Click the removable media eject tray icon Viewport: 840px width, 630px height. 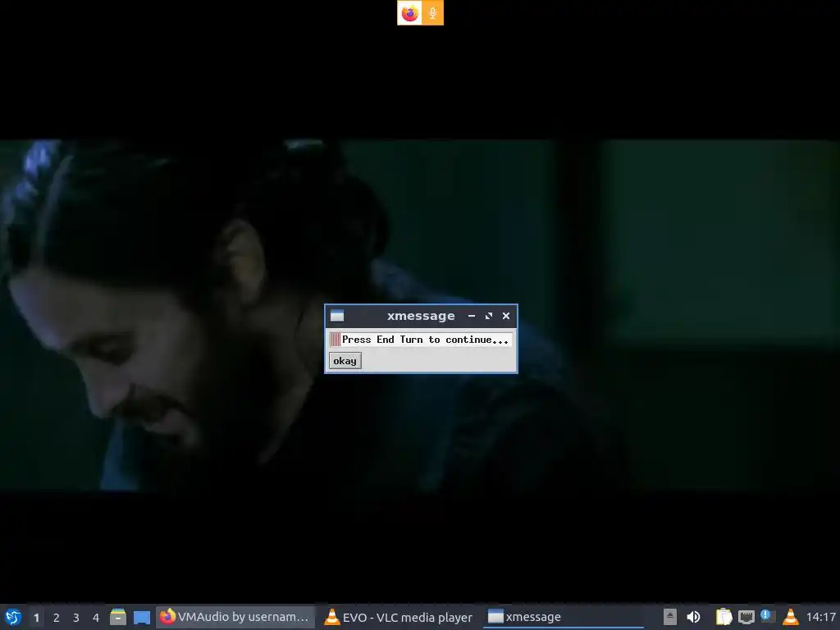[669, 617]
